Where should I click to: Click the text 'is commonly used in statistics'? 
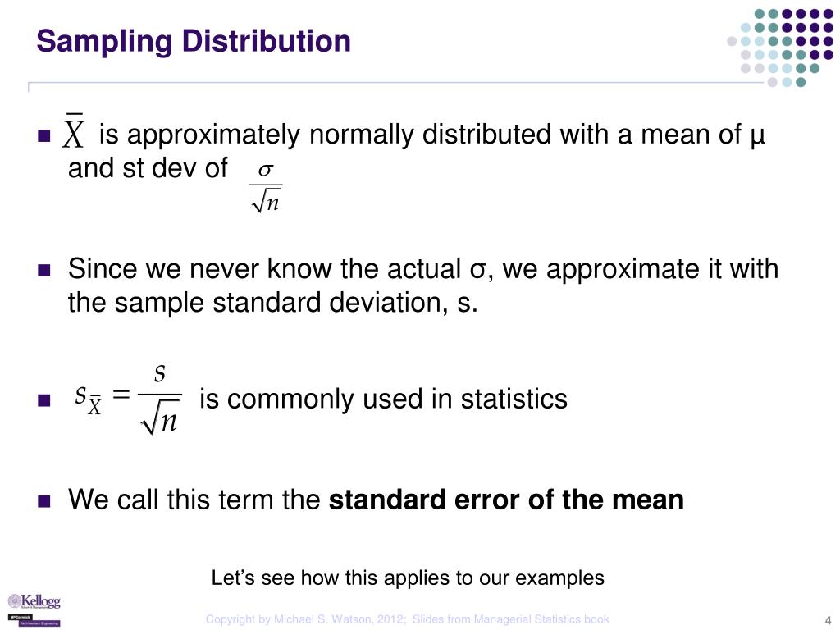(x=383, y=399)
